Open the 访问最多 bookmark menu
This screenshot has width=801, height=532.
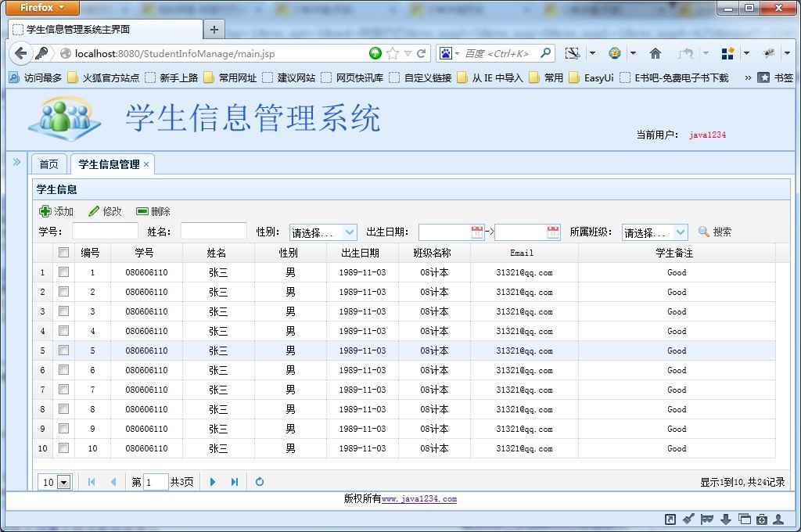click(x=36, y=77)
